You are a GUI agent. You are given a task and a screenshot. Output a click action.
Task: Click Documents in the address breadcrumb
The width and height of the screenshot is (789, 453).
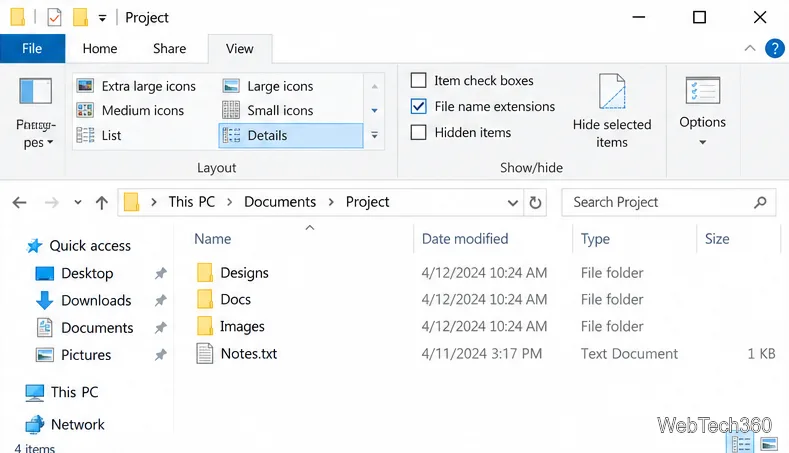280,202
